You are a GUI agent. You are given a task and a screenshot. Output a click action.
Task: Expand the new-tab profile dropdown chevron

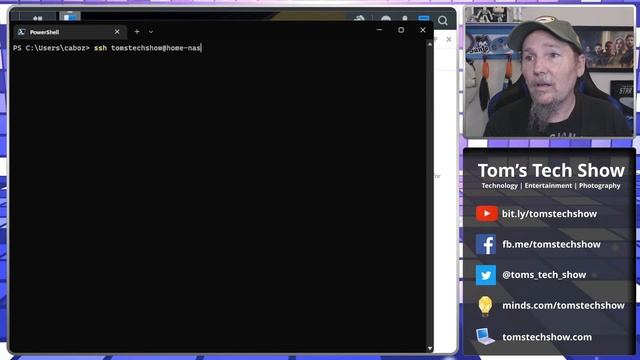[151, 32]
